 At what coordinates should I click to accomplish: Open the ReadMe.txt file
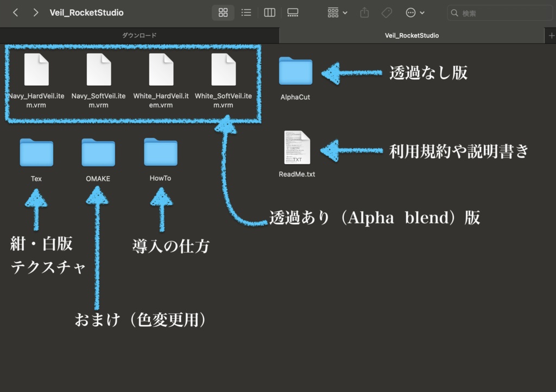[296, 147]
